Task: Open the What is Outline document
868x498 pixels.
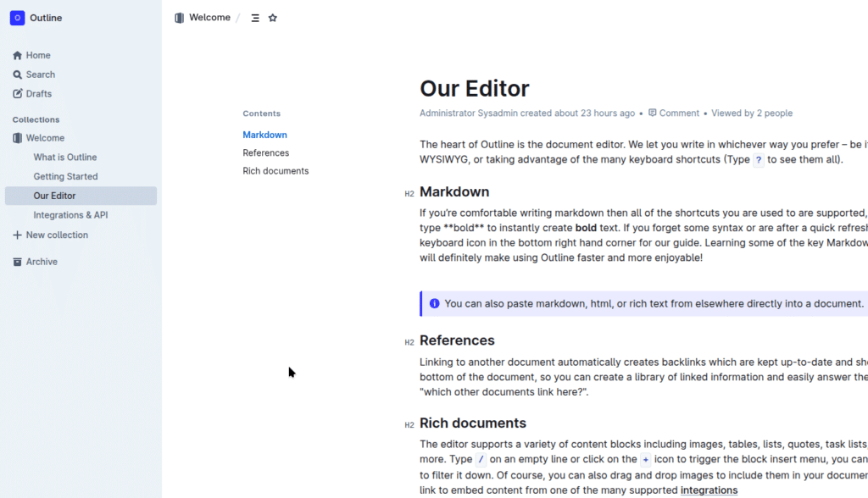Action: click(x=65, y=158)
